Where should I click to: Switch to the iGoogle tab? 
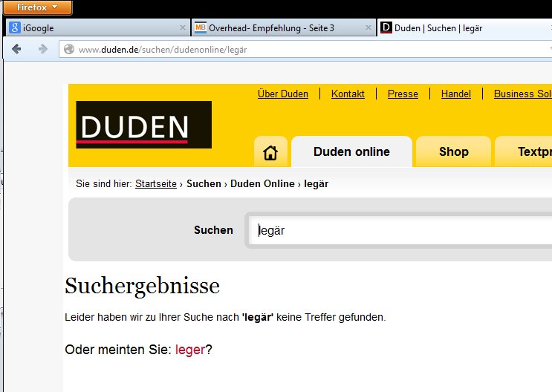(x=98, y=27)
